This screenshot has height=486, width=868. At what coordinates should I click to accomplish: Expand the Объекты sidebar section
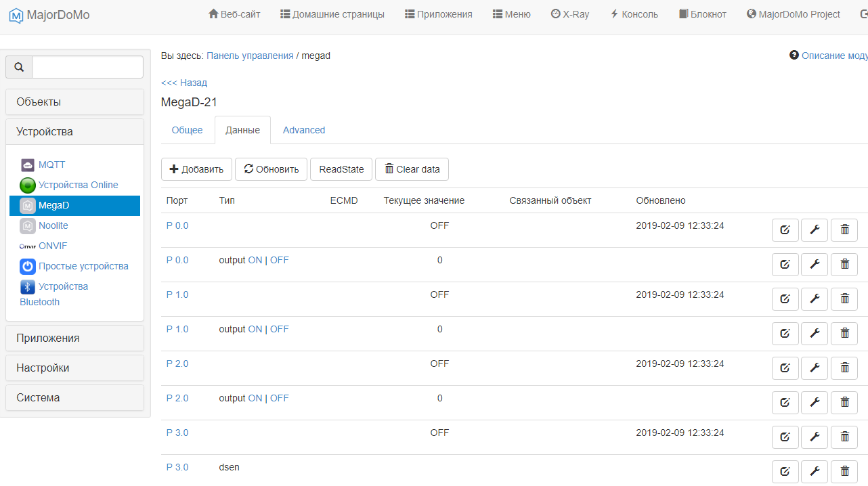pos(74,102)
